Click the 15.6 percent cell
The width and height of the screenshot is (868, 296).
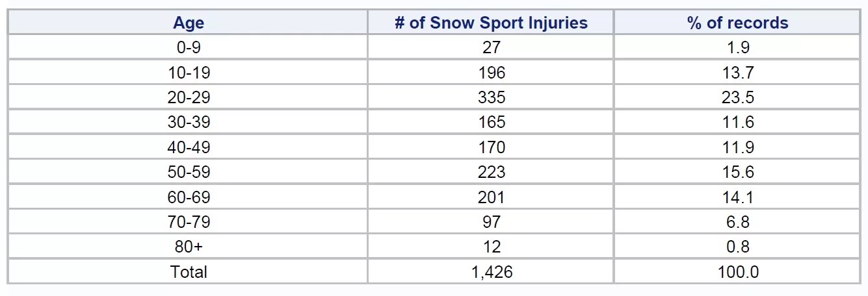(737, 172)
